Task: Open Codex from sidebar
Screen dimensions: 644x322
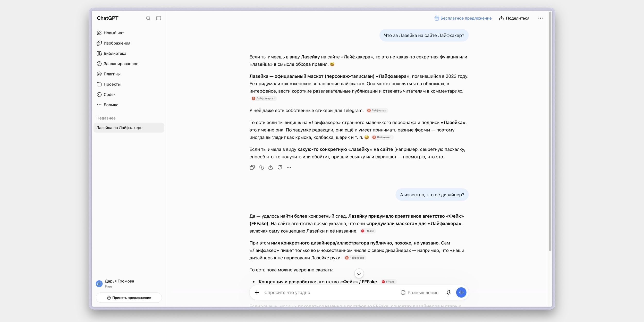Action: pos(129,95)
